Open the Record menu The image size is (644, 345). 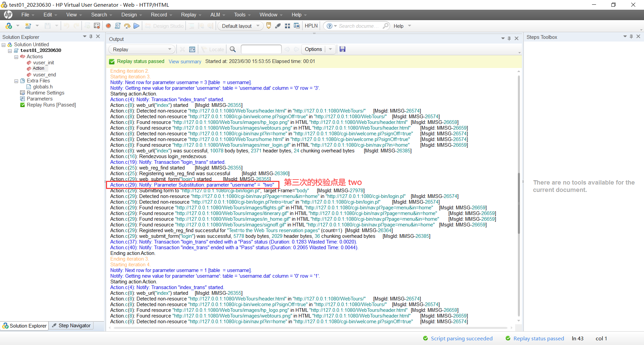point(162,15)
